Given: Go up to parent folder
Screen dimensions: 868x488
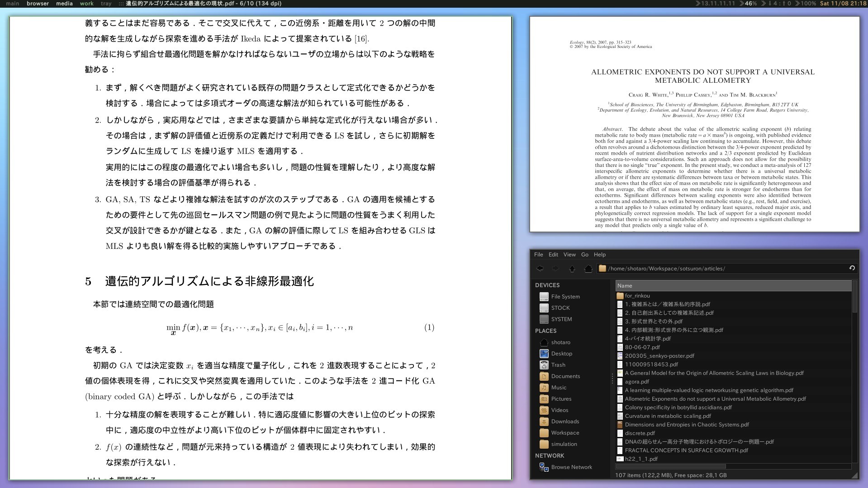Looking at the screenshot, I should tap(572, 269).
